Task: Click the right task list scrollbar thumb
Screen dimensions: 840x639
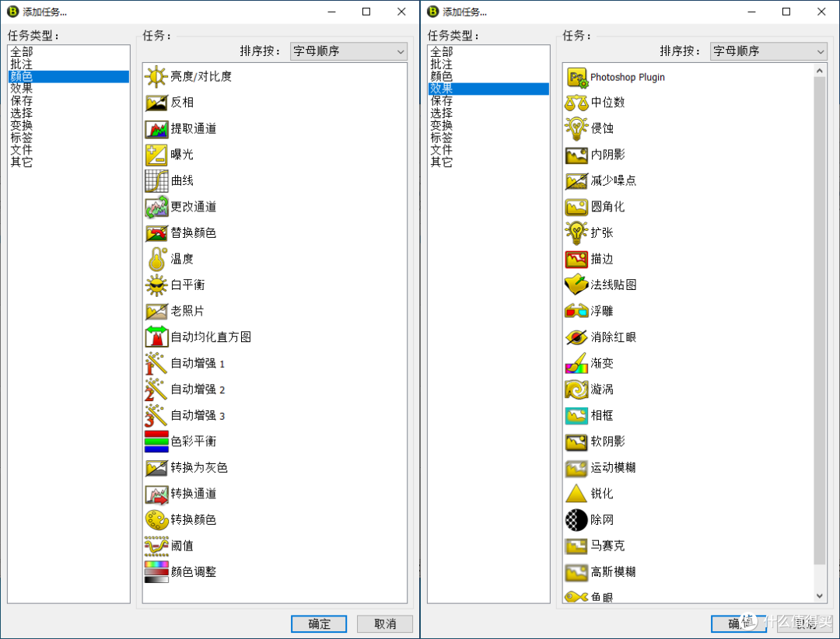Action: (x=820, y=320)
